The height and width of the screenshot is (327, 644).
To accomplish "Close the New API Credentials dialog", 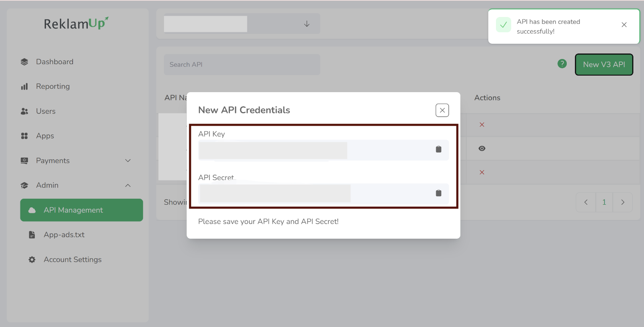I will coord(442,110).
